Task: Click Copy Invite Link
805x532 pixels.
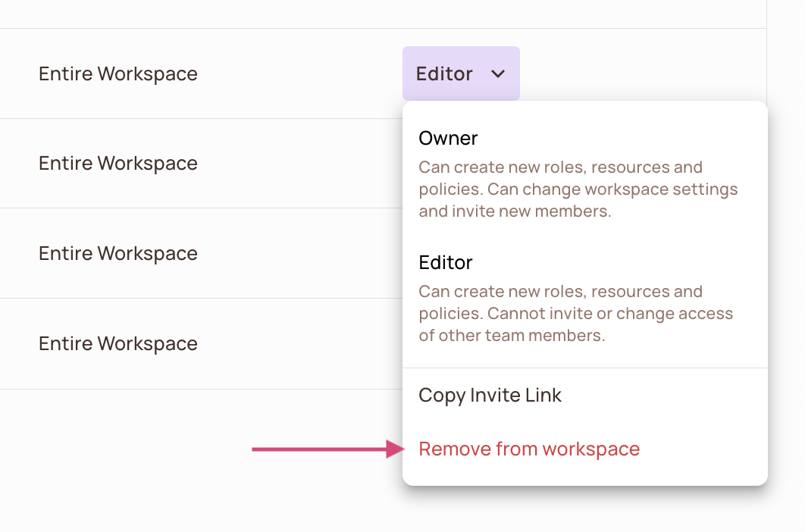Action: (490, 396)
